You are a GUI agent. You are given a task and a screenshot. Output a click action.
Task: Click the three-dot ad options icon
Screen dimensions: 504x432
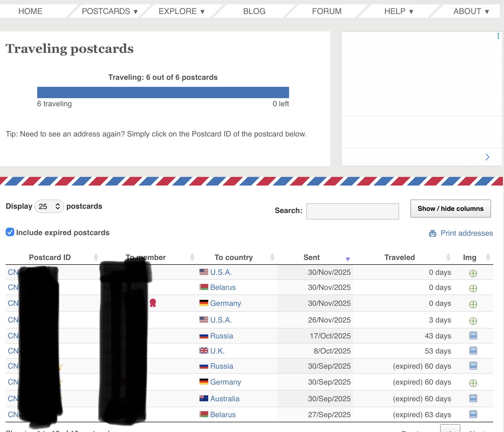click(498, 36)
